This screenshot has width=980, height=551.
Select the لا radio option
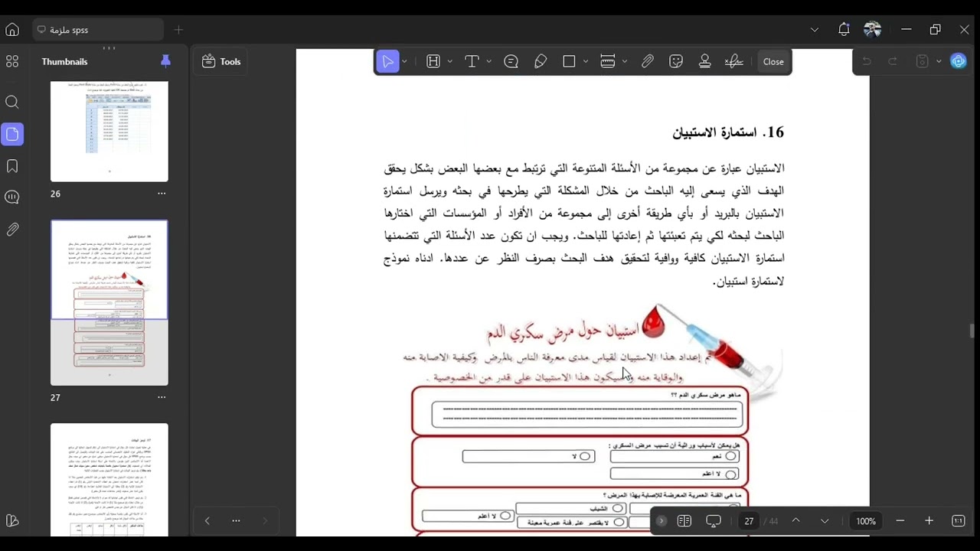click(585, 456)
